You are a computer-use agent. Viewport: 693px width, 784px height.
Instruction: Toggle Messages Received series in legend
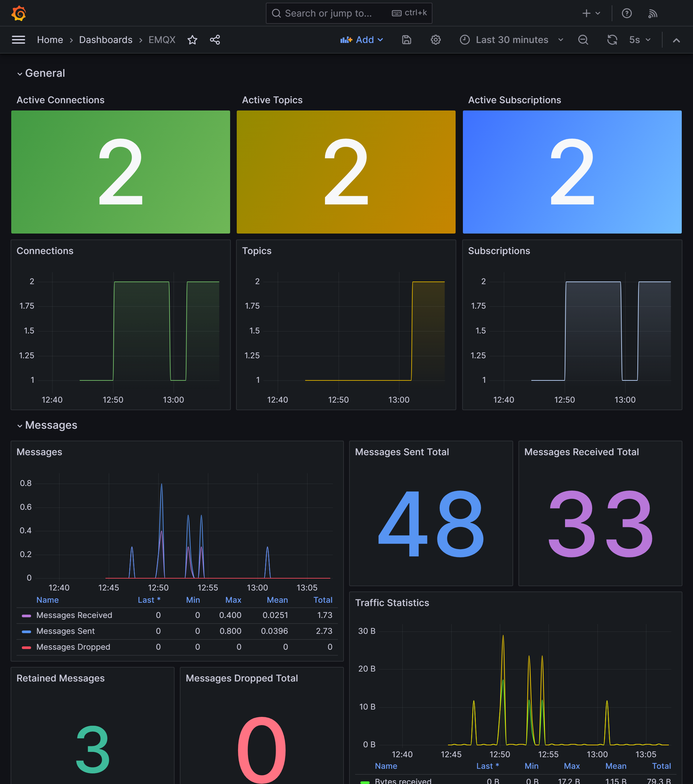(x=74, y=615)
